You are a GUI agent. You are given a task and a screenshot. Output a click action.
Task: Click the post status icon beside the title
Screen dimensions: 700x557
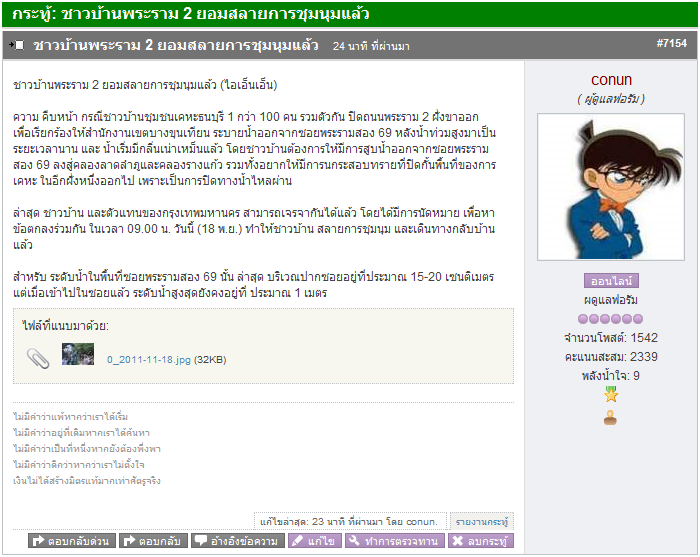(x=17, y=45)
